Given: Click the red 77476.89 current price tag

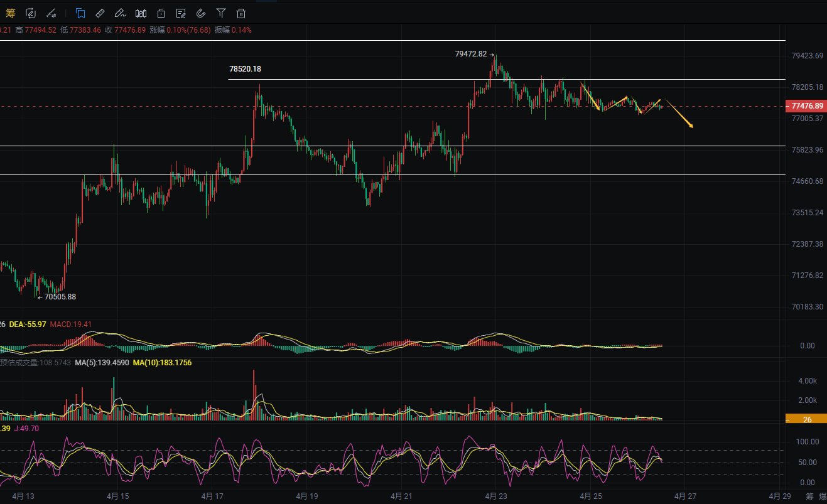Looking at the screenshot, I should pyautogui.click(x=806, y=106).
